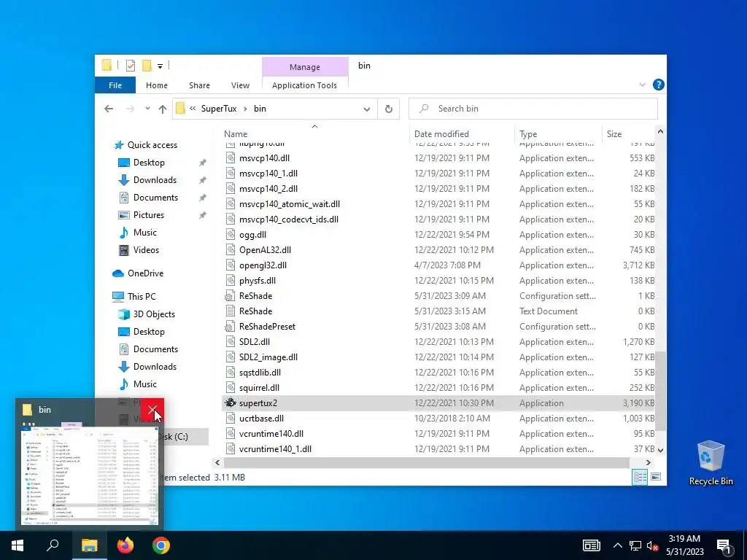Close the bin taskbar preview thumbnail
This screenshot has height=560, width=747.
[x=152, y=410]
